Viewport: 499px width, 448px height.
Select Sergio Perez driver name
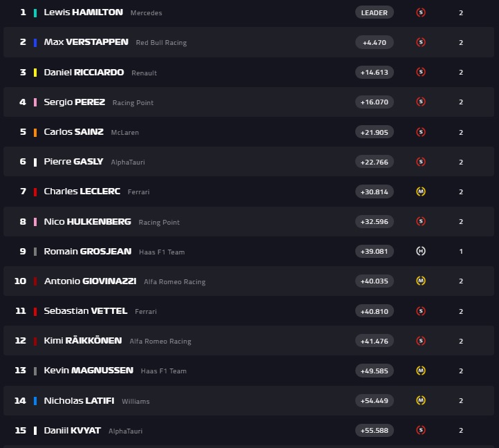74,102
